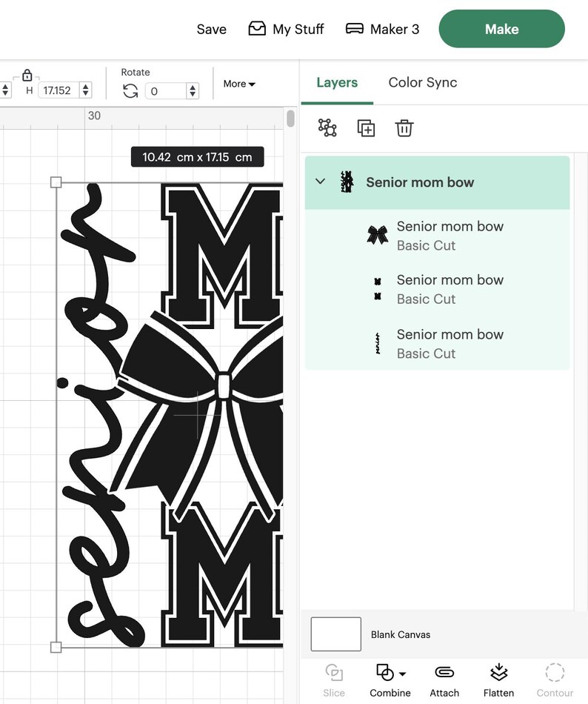Click the Slice tool

334,680
